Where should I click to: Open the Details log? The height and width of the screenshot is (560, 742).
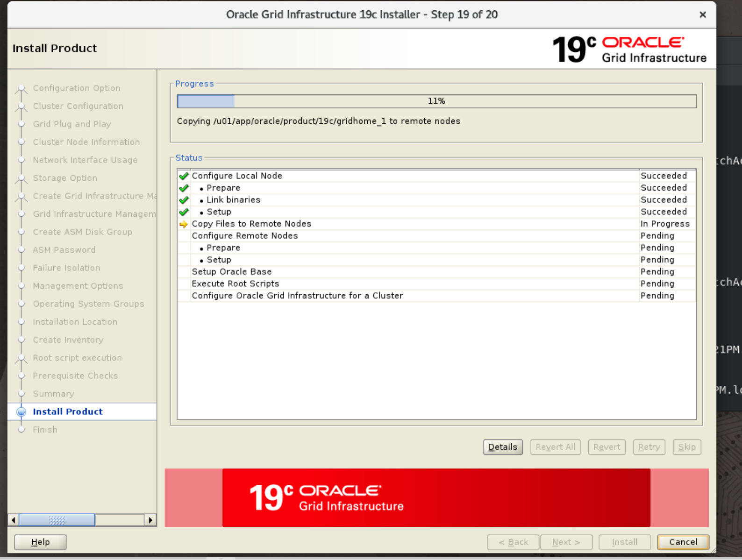click(x=503, y=447)
